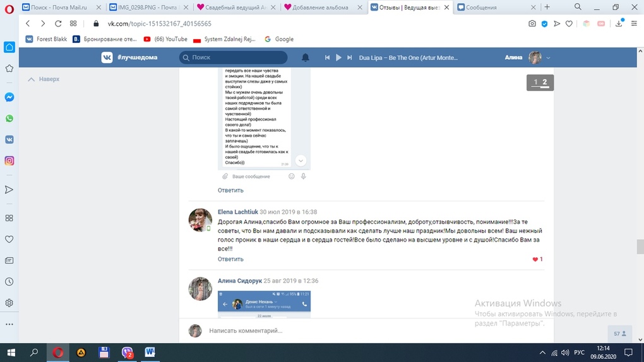Skip to next track in VK player
Image resolution: width=644 pixels, height=362 pixels.
349,57
